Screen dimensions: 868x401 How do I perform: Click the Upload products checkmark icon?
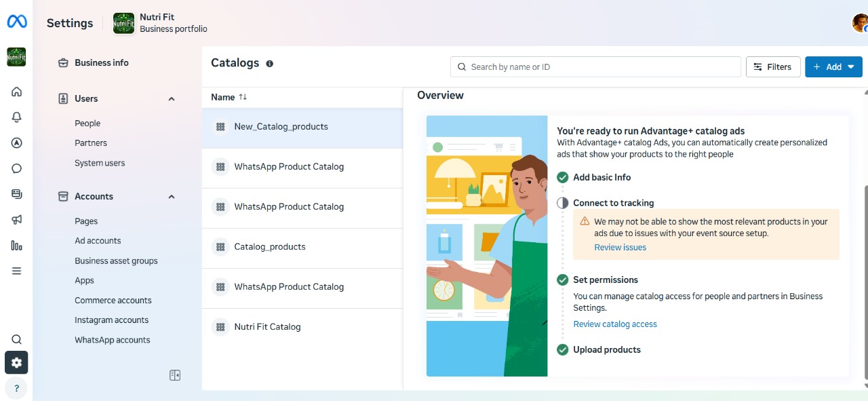click(562, 349)
